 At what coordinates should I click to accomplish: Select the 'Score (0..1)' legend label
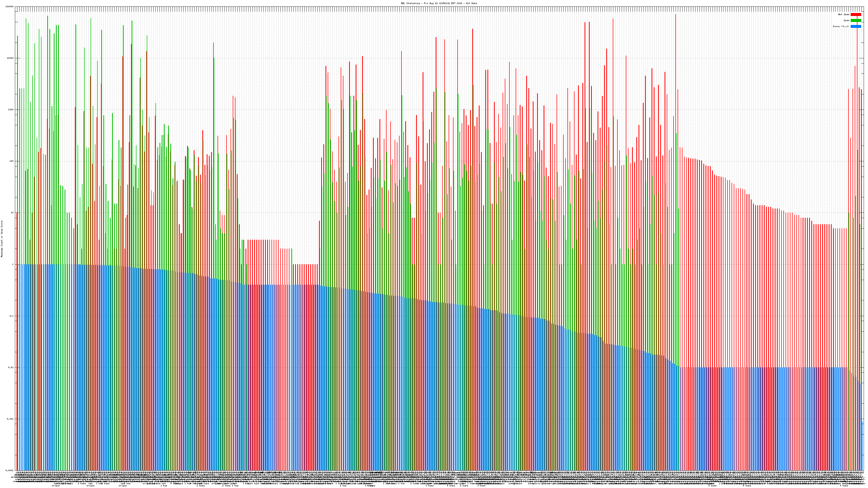click(x=841, y=26)
